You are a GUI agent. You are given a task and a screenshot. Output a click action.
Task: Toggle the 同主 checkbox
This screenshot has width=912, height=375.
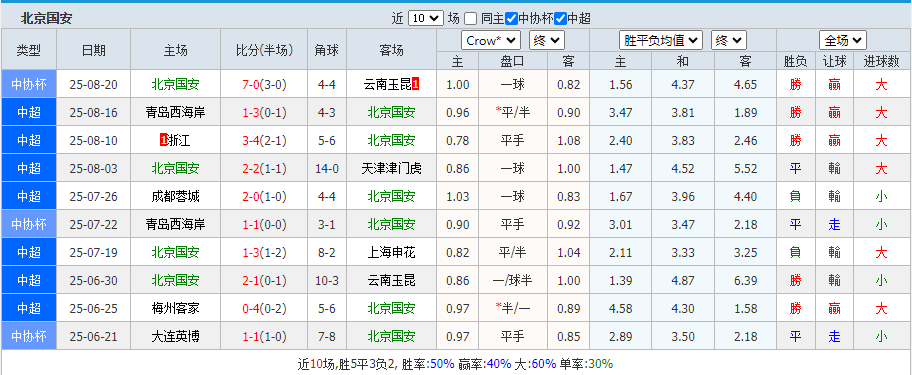pyautogui.click(x=471, y=19)
